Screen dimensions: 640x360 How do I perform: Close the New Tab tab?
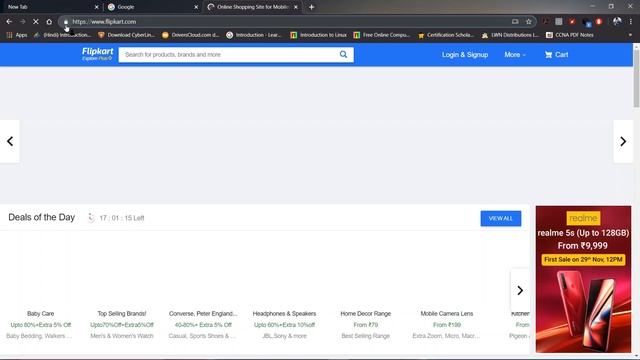(97, 7)
